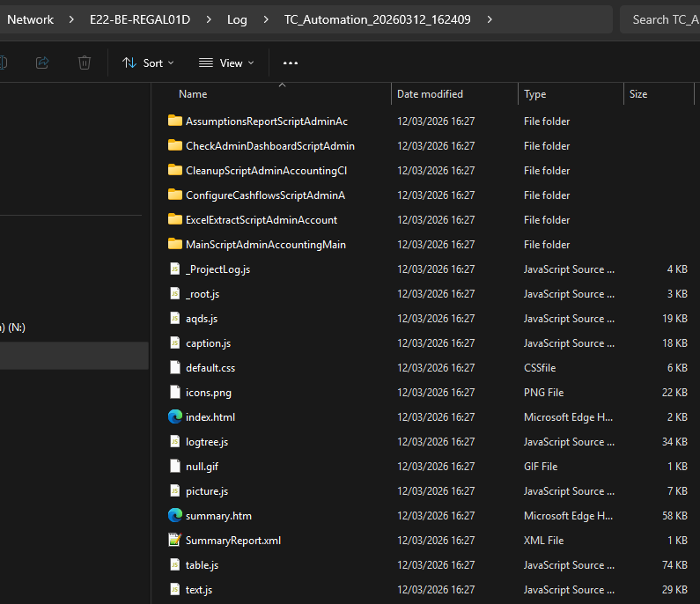
Task: Go to E22-BE-REGAL01D in address bar
Action: coord(139,19)
